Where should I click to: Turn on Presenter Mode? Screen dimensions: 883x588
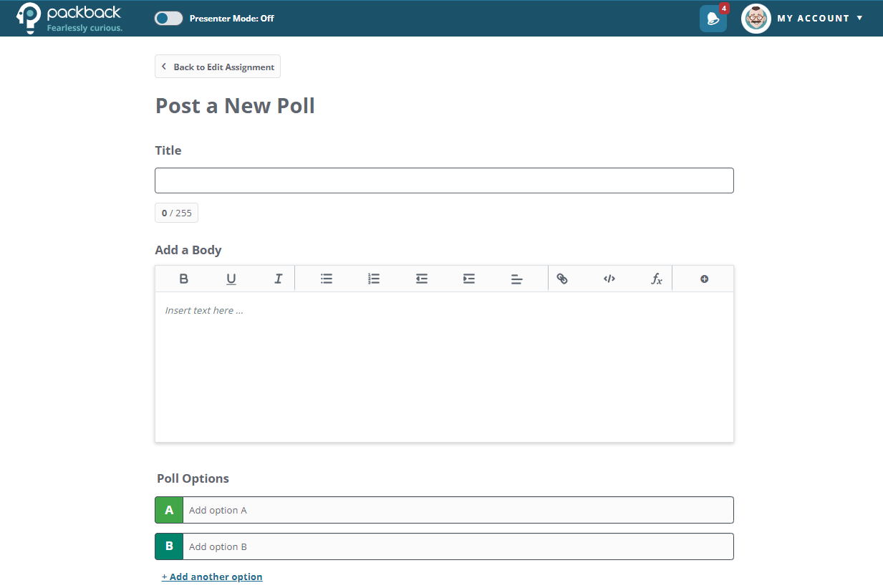[x=168, y=18]
